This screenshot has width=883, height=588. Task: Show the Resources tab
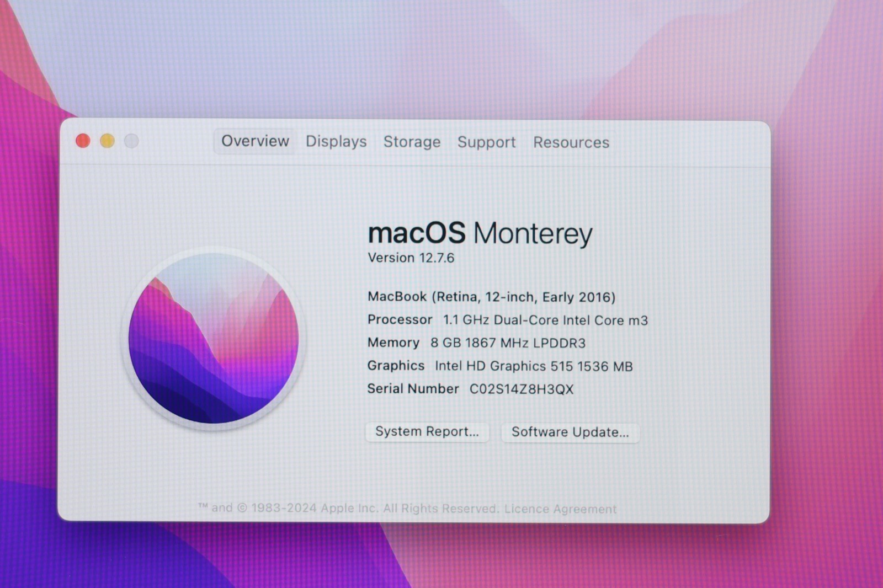571,143
